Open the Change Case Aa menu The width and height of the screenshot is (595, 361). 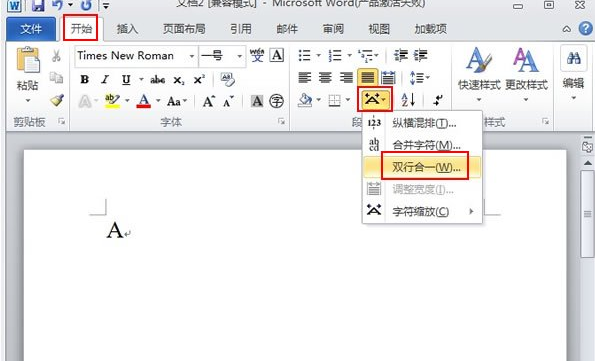point(177,101)
